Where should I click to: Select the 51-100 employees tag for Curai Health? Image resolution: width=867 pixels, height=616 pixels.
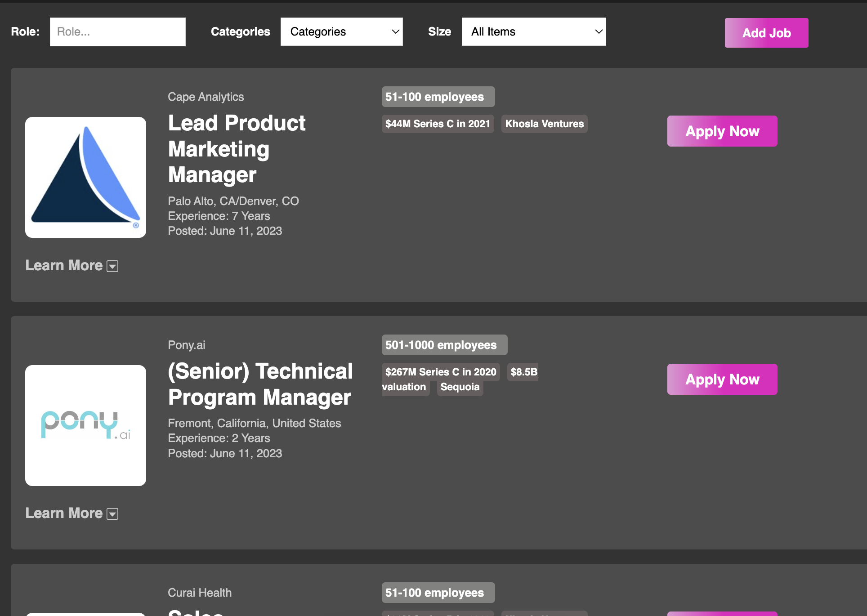(438, 593)
